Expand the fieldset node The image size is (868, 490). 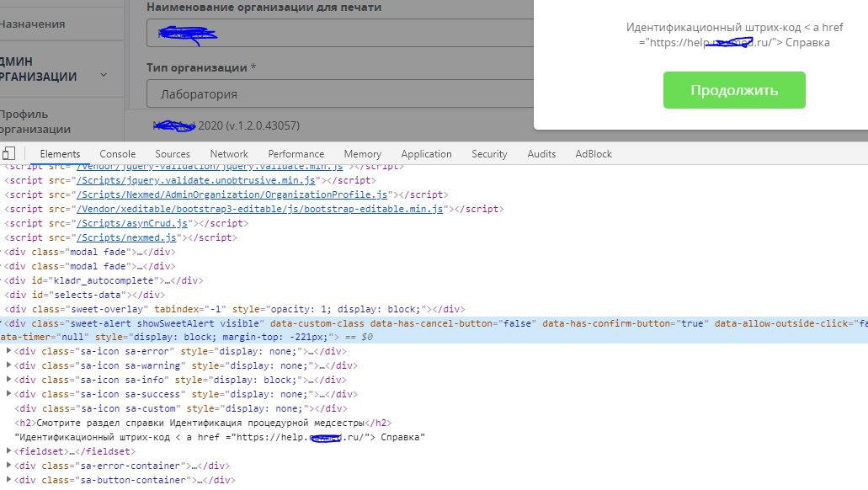pos(8,451)
